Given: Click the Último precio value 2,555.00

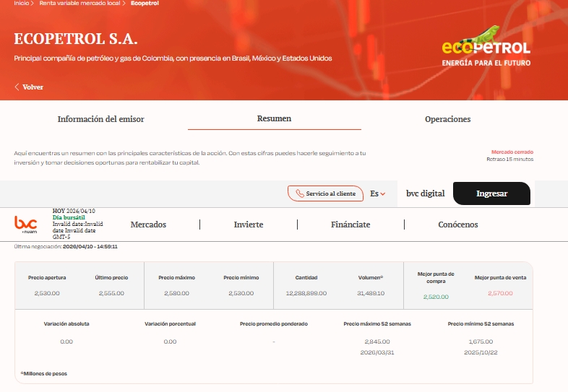Looking at the screenshot, I should 111,293.
